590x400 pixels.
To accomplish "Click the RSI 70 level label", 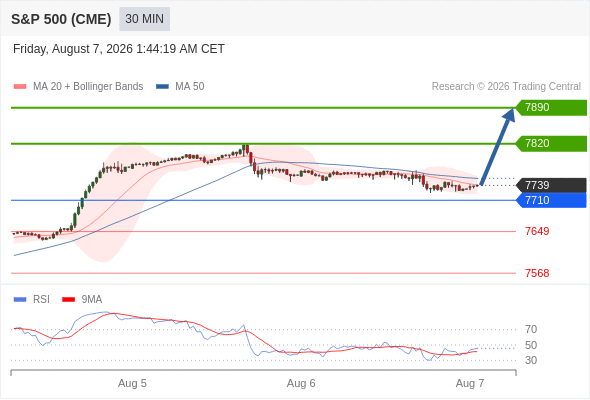I will coord(531,330).
